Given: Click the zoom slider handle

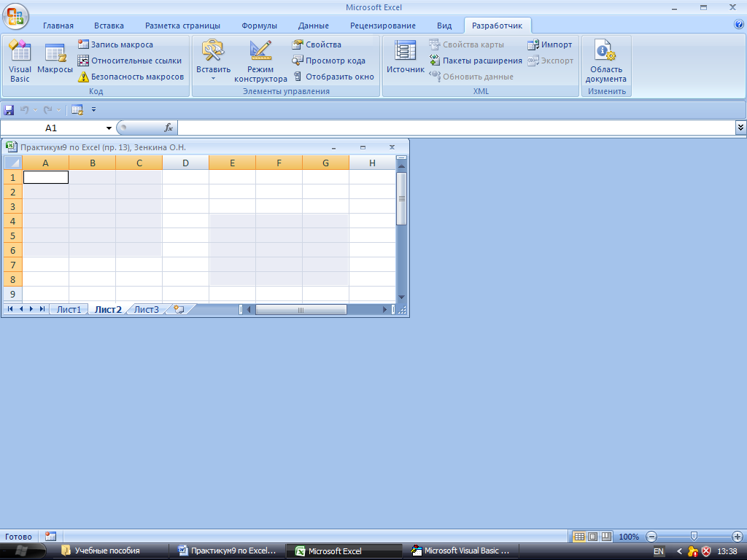Looking at the screenshot, I should point(694,537).
